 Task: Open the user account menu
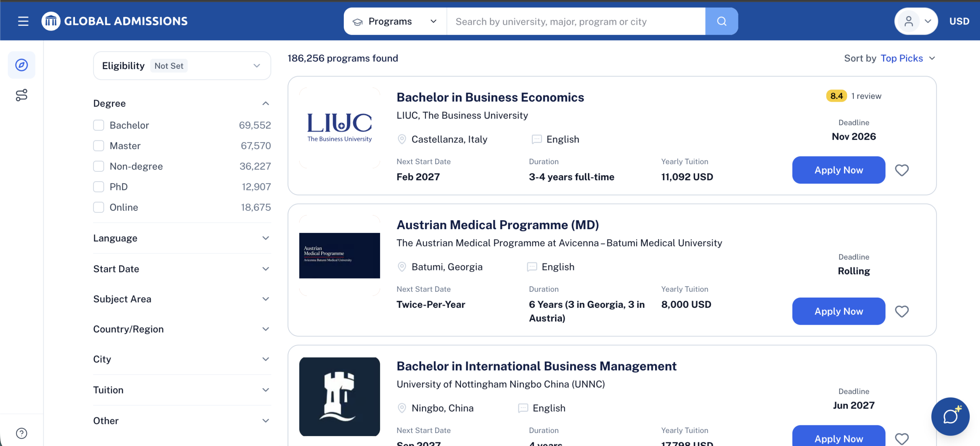(x=916, y=21)
